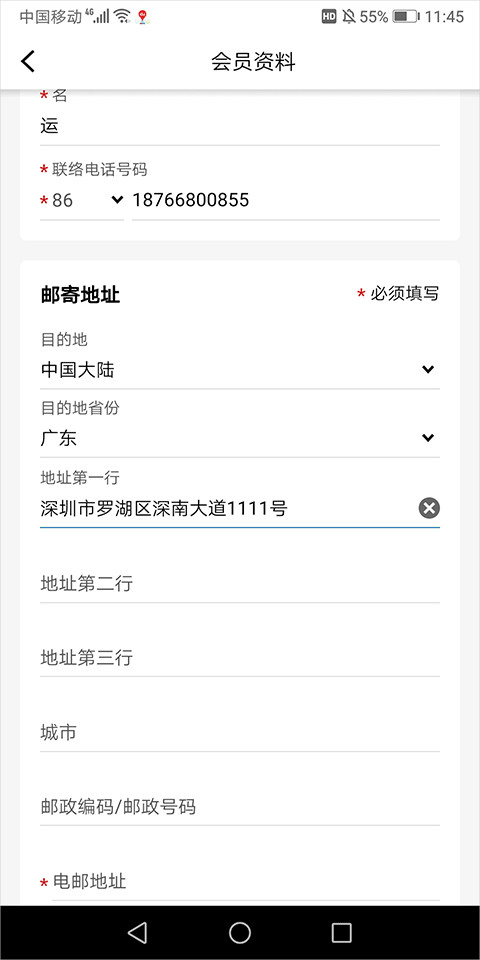
Task: Tap the Wi-Fi icon in status bar
Action: pos(122,17)
